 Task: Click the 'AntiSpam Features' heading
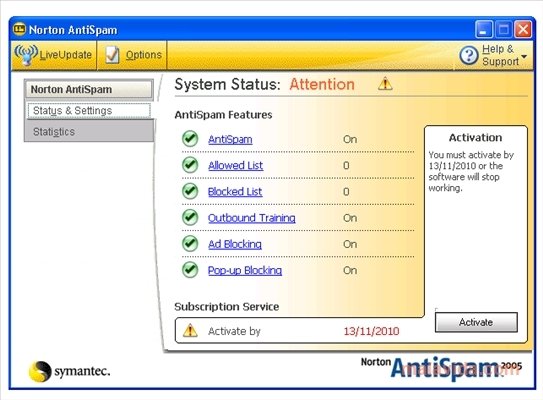223,115
